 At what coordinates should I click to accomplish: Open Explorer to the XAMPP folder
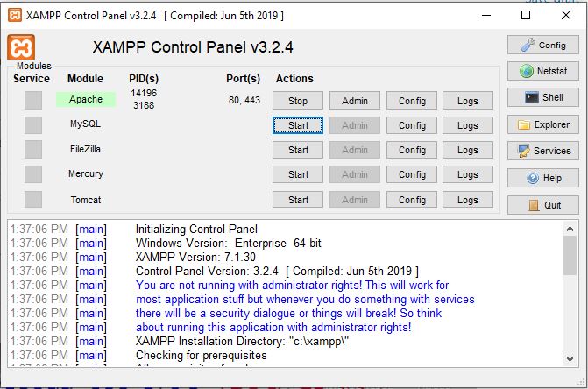542,124
